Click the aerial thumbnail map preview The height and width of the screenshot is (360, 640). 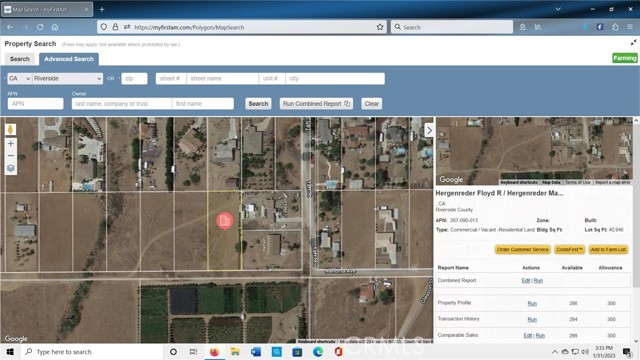tap(534, 151)
